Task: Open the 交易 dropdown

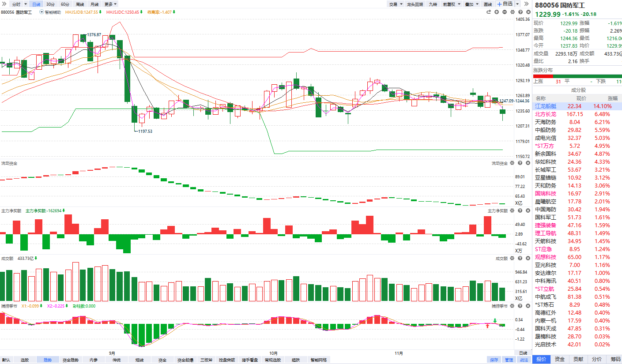Action: pos(395,4)
